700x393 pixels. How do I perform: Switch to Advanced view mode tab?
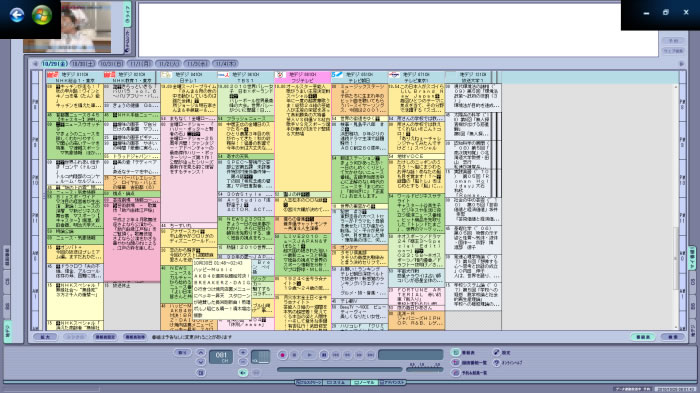click(392, 382)
